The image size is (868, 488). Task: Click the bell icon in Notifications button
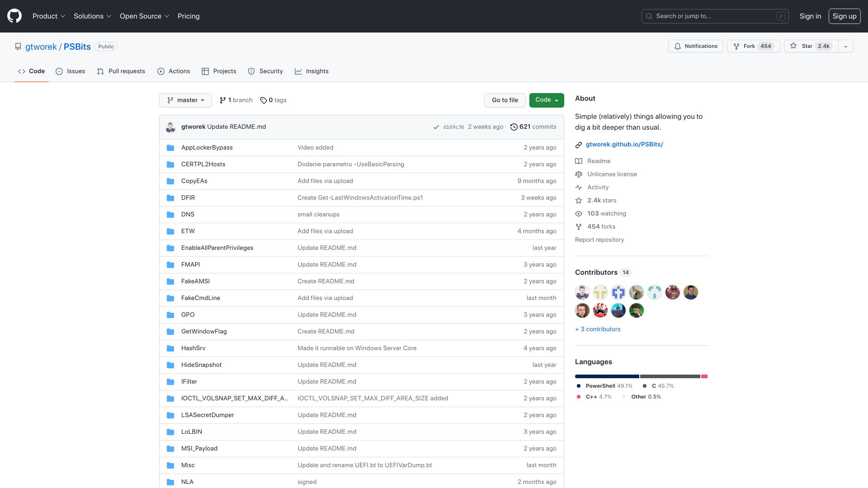coord(678,47)
